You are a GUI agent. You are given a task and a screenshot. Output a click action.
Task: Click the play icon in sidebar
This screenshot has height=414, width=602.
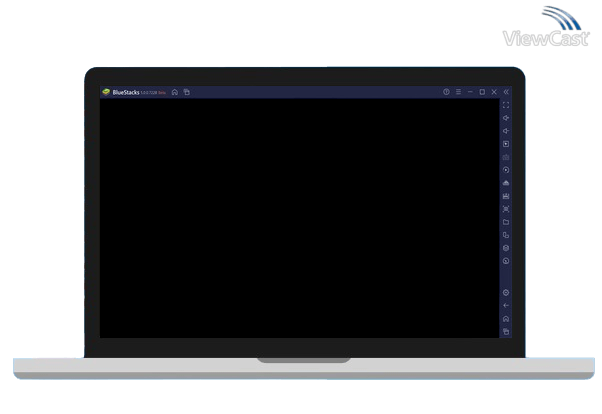tap(506, 144)
